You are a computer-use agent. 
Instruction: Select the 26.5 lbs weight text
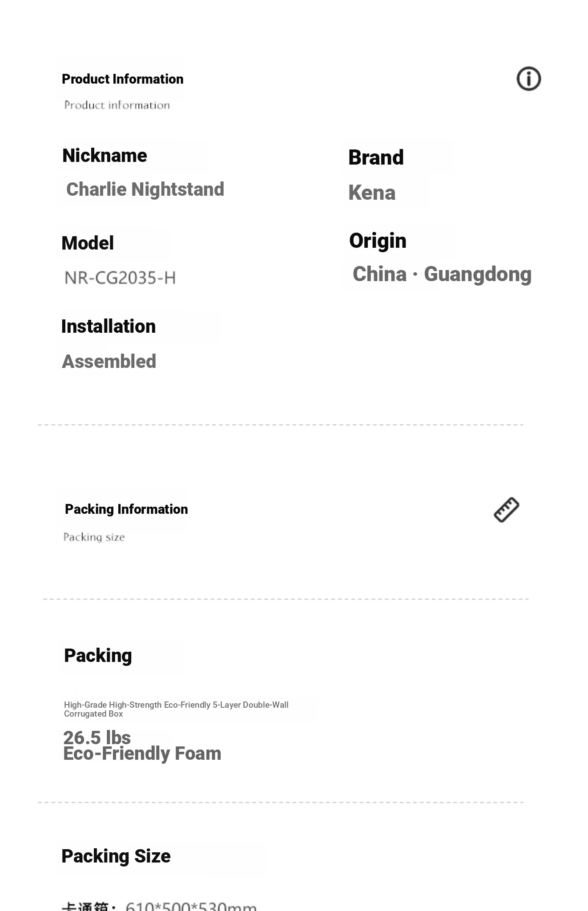97,738
